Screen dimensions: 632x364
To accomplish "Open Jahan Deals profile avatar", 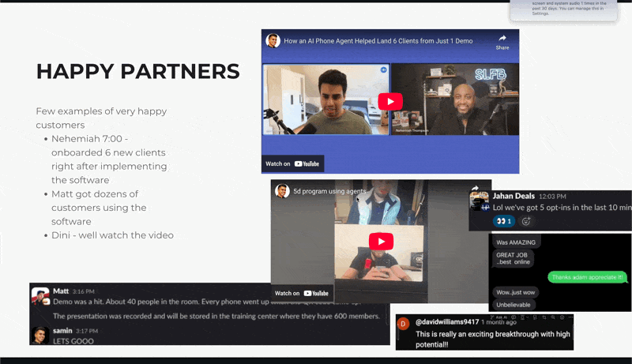I will 480,201.
